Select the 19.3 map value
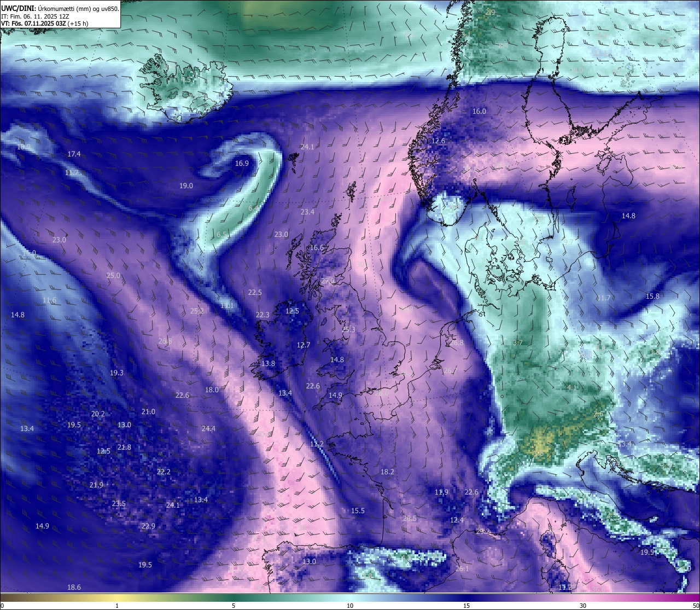 coord(116,373)
